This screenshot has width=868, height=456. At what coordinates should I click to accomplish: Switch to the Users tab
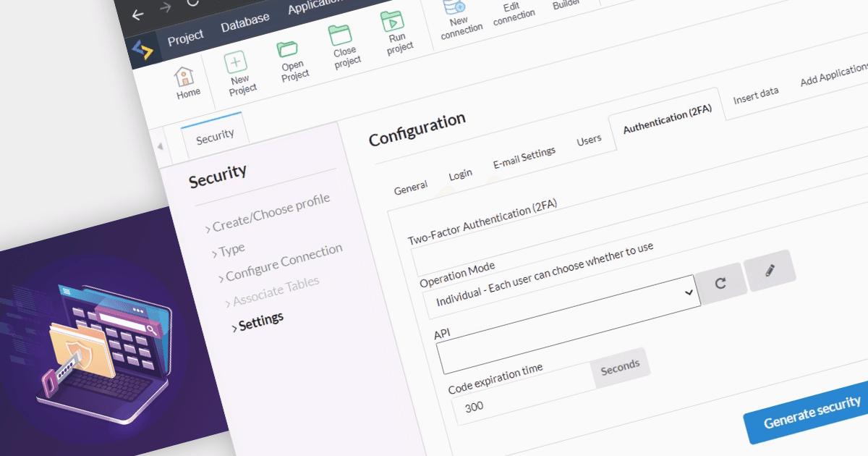click(589, 140)
